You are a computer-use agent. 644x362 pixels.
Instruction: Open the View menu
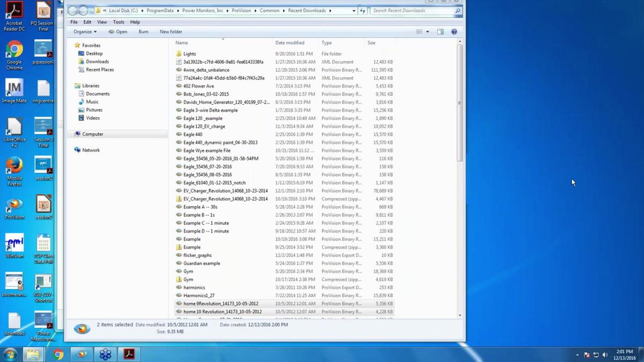click(102, 22)
